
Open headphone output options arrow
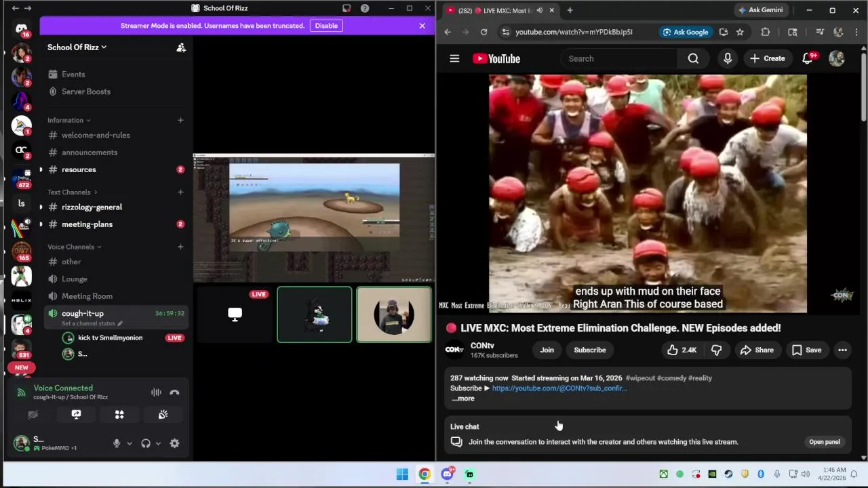tap(158, 443)
